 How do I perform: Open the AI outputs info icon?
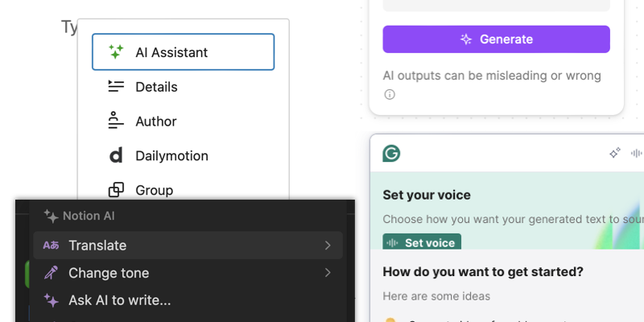pos(390,94)
